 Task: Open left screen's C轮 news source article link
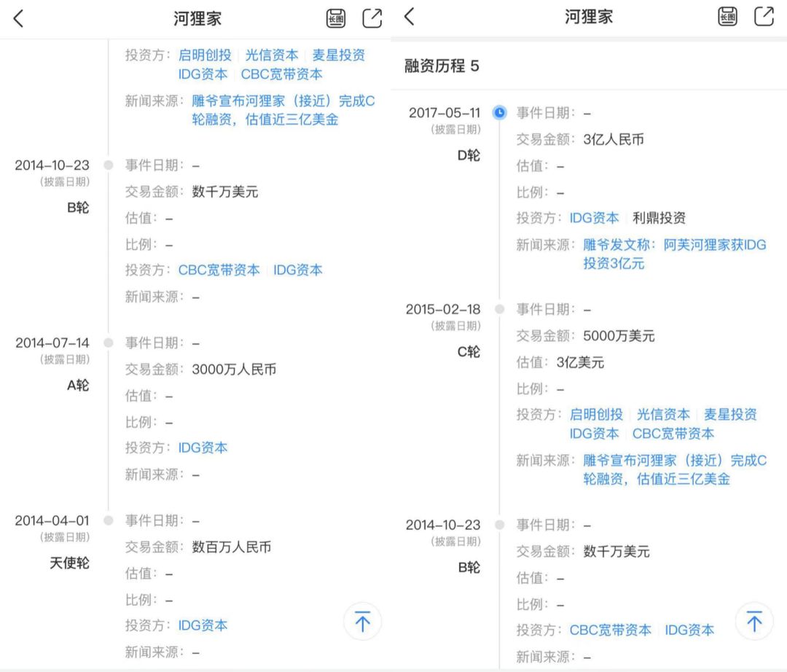(283, 110)
